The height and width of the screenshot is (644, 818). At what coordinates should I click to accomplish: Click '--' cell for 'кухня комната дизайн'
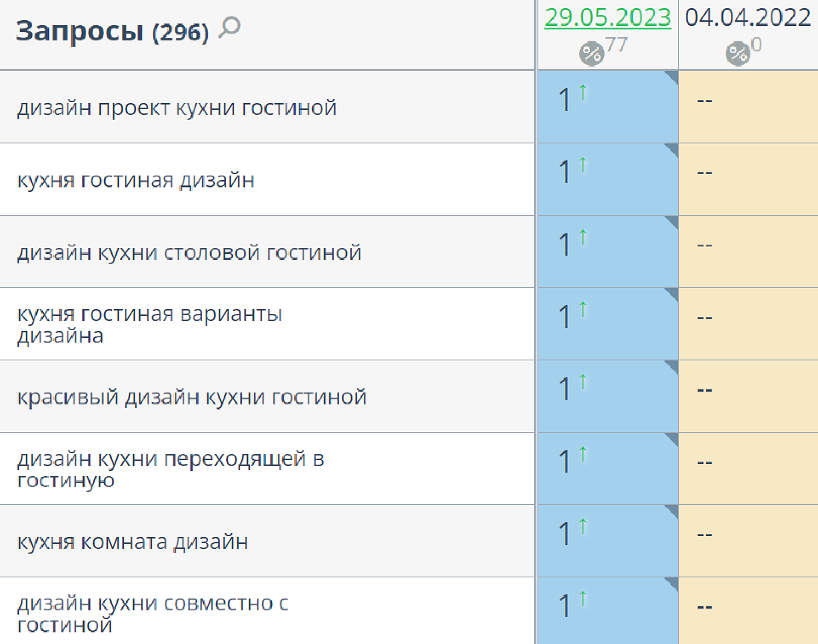tap(748, 541)
